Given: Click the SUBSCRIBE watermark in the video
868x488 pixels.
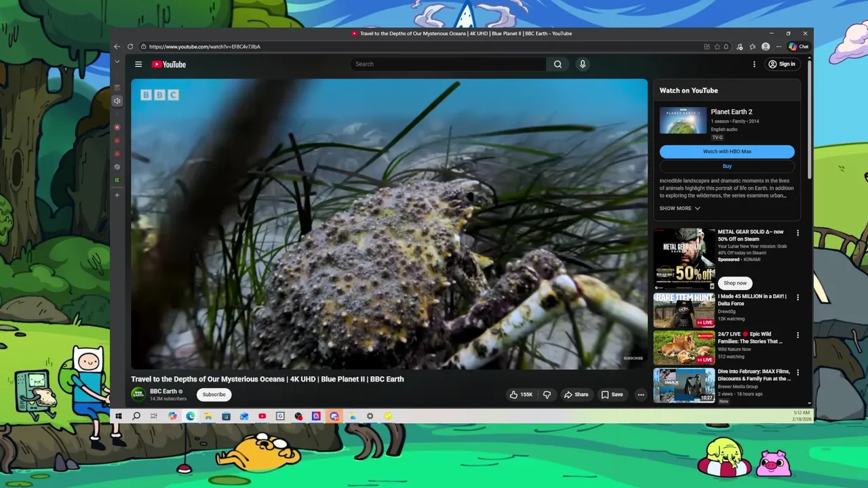Looking at the screenshot, I should point(633,359).
